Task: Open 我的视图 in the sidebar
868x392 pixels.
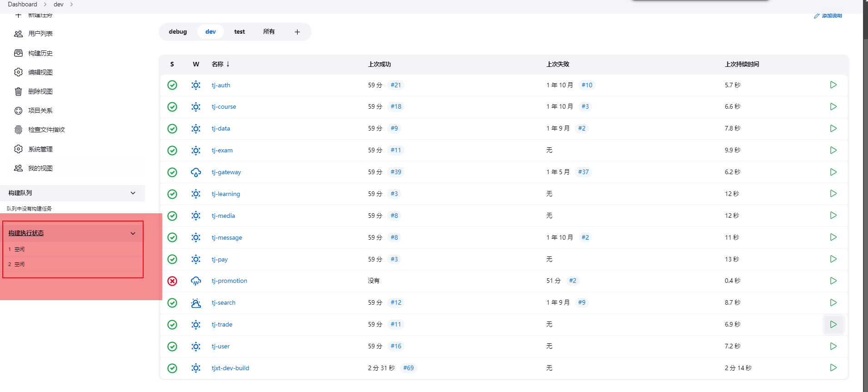Action: pyautogui.click(x=40, y=168)
